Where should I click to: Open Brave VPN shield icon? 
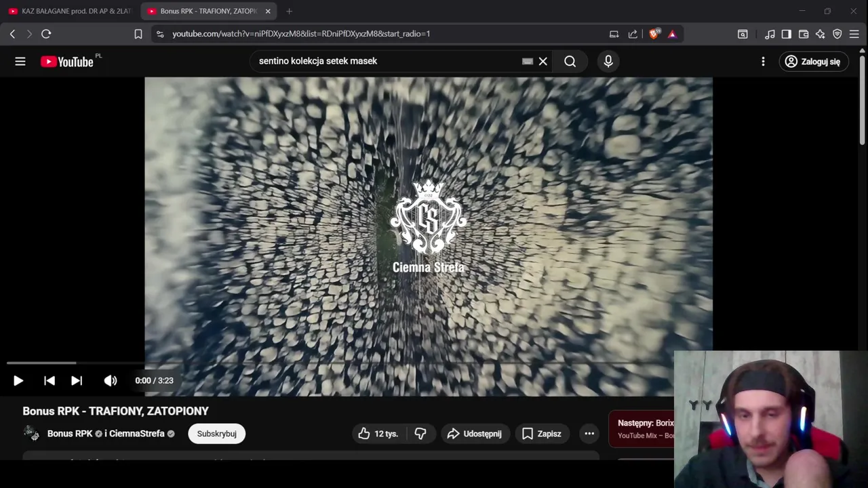837,34
